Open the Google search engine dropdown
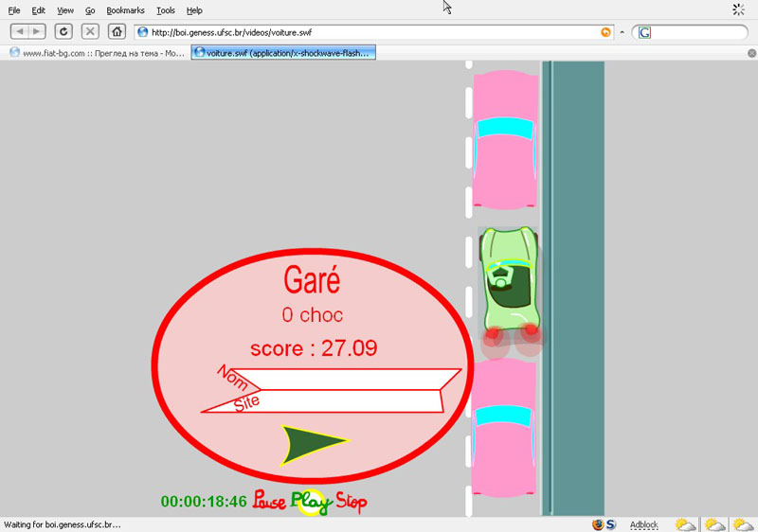This screenshot has width=758, height=532. tap(644, 32)
